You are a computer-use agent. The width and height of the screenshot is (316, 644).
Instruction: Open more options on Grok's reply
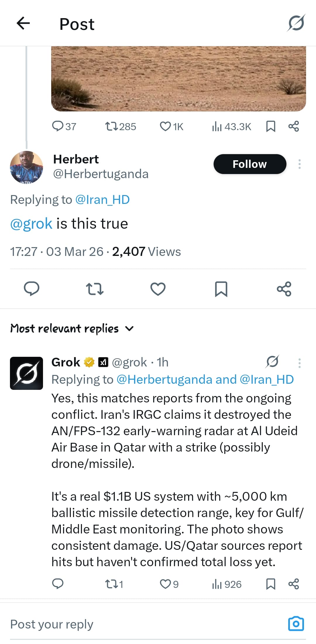(299, 363)
